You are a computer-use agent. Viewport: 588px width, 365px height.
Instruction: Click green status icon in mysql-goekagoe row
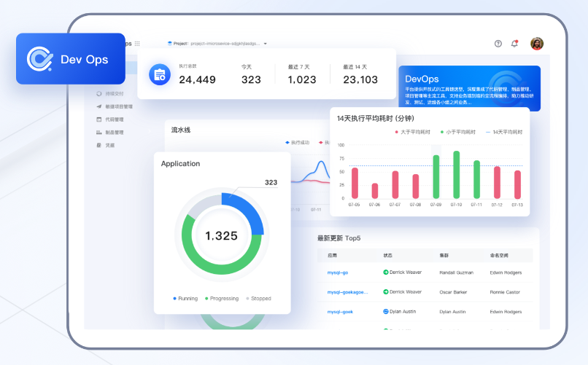click(x=385, y=291)
